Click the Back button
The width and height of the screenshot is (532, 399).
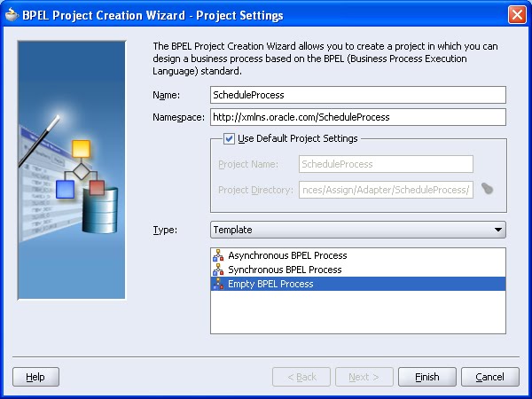[301, 377]
